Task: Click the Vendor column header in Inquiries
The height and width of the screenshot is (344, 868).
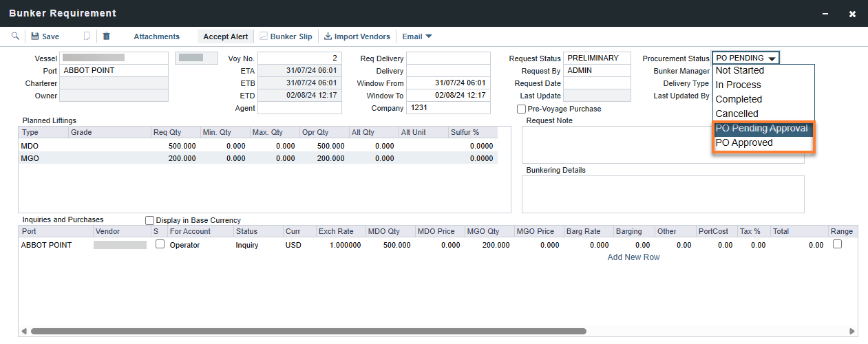Action: pyautogui.click(x=120, y=231)
